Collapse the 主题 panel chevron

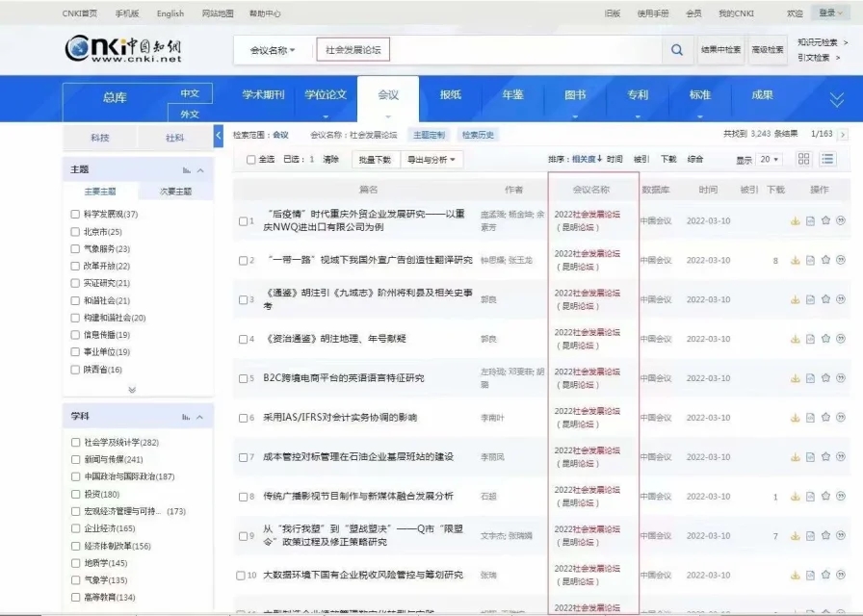[201, 170]
